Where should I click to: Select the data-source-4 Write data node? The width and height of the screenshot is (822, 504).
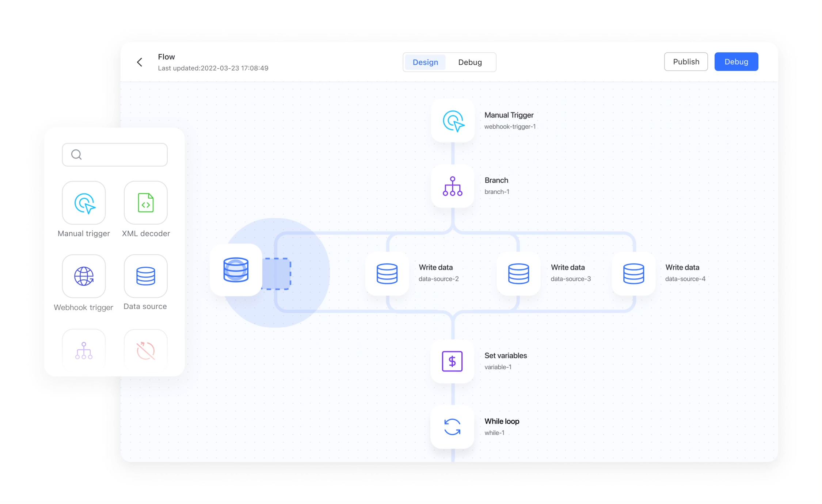pyautogui.click(x=633, y=274)
